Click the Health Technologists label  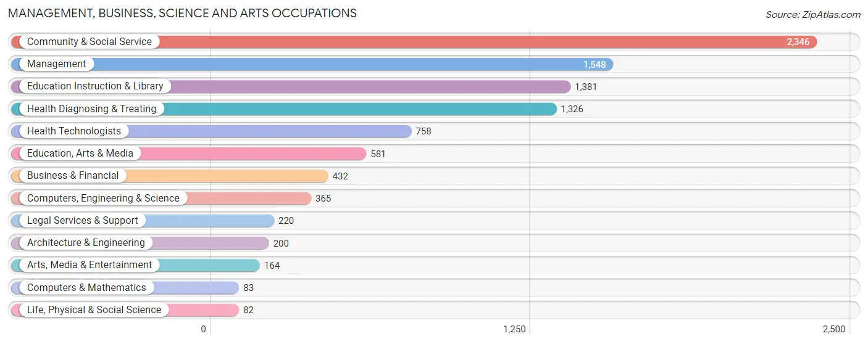pyautogui.click(x=74, y=131)
